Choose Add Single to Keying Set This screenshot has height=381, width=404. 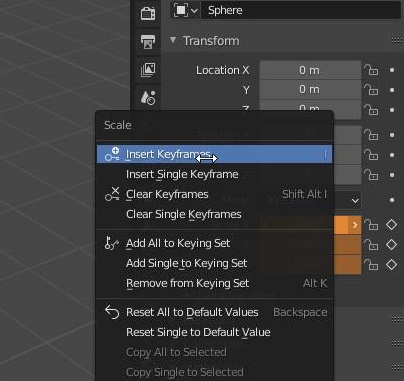click(214, 263)
